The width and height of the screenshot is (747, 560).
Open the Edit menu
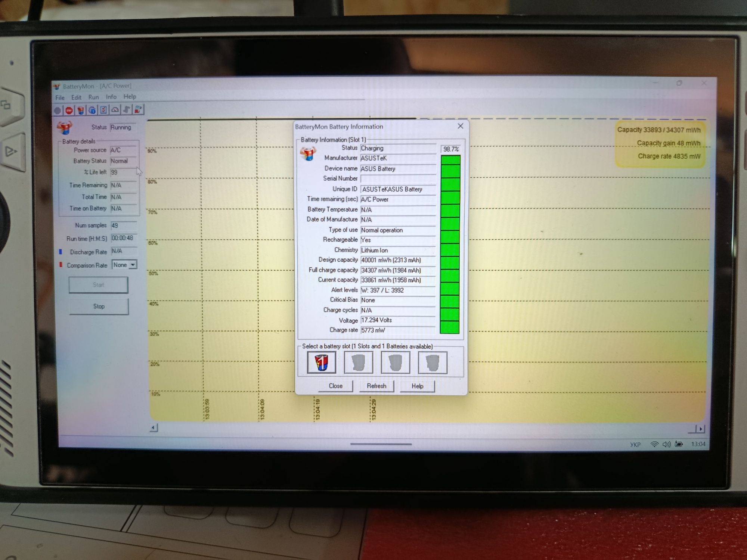coord(76,97)
